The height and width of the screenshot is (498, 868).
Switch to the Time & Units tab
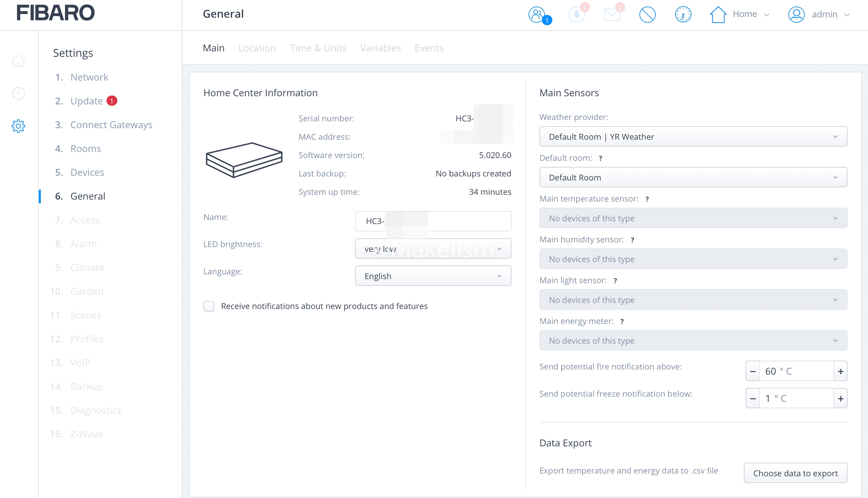click(318, 48)
